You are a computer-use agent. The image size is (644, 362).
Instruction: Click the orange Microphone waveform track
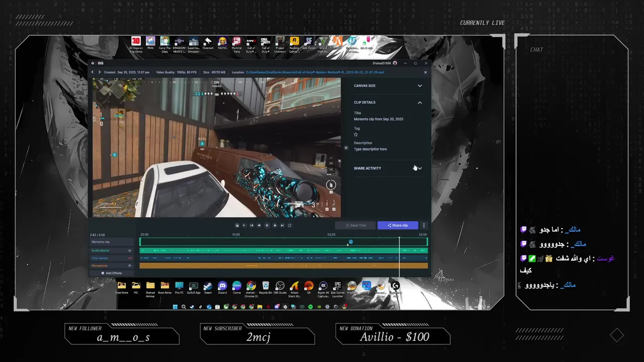click(284, 265)
